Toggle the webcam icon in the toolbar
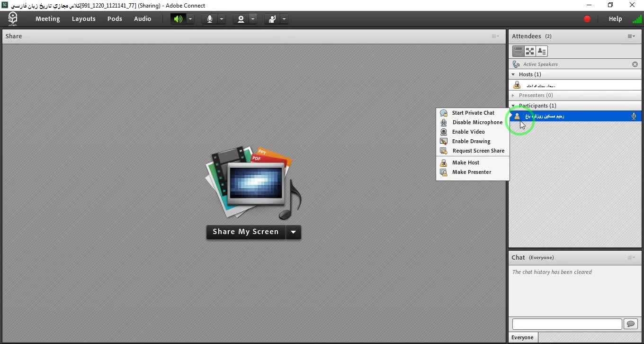This screenshot has width=644, height=344. click(x=241, y=19)
